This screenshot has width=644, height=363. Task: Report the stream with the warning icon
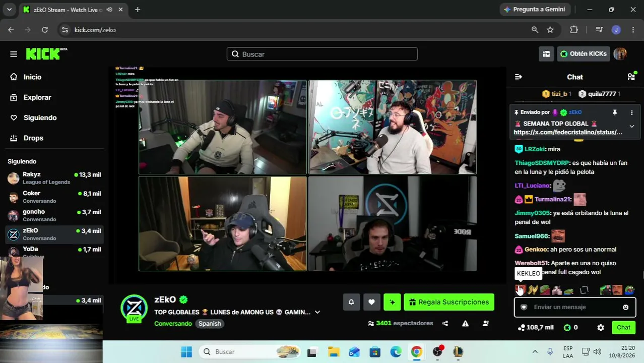tap(465, 323)
